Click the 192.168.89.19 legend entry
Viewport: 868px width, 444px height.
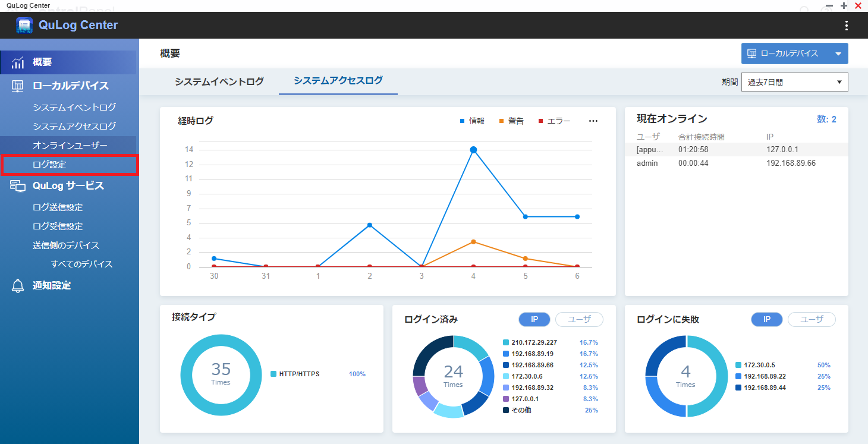528,354
